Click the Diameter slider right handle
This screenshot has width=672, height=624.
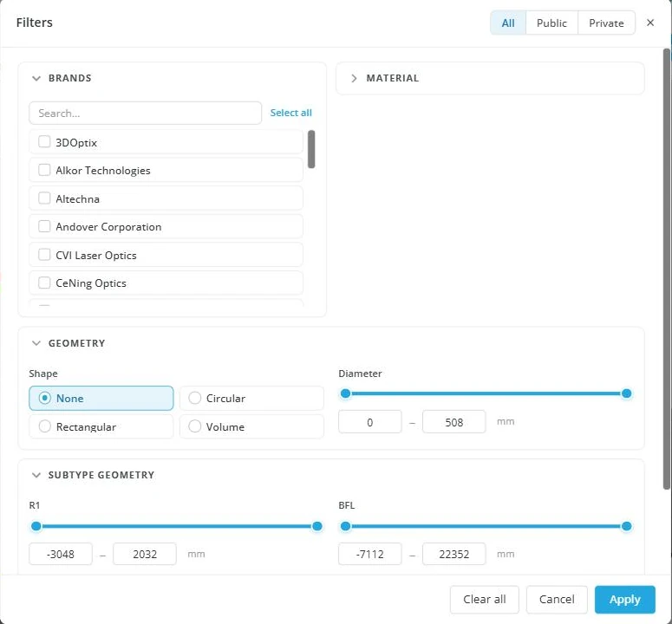[x=627, y=393]
